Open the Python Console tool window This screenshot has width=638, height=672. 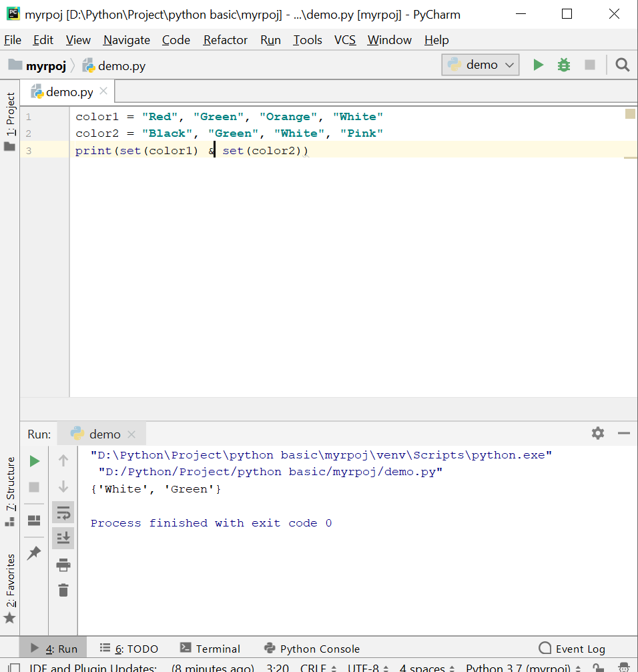pyautogui.click(x=312, y=648)
